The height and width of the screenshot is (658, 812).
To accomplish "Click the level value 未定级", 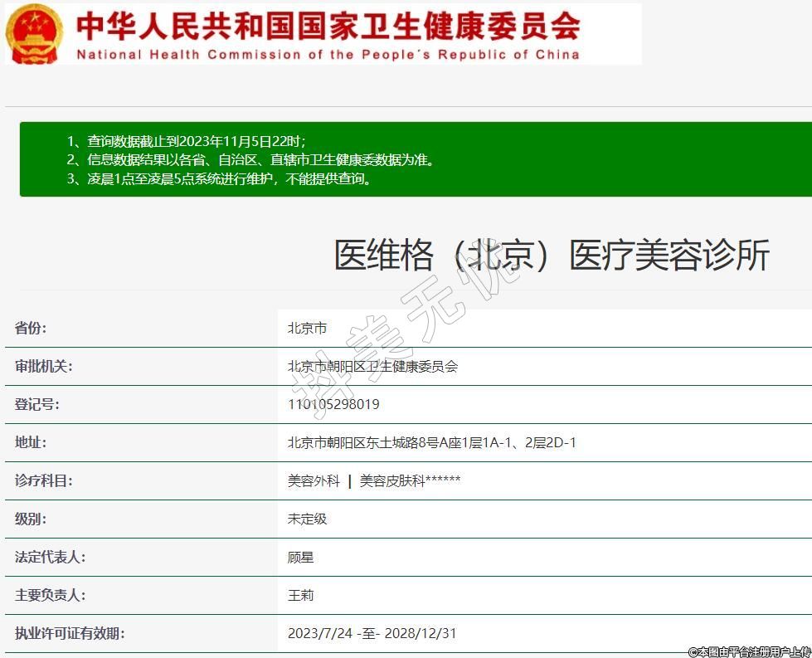I will click(307, 519).
